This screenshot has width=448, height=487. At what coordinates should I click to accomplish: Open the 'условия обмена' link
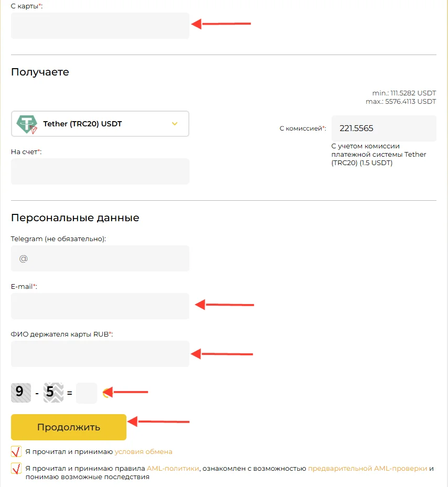(x=143, y=451)
